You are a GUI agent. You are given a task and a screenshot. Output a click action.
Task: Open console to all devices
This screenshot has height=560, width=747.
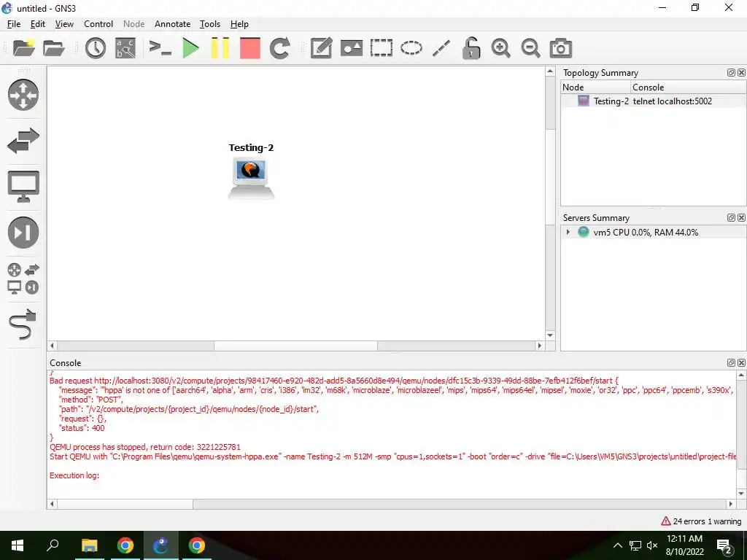(160, 48)
